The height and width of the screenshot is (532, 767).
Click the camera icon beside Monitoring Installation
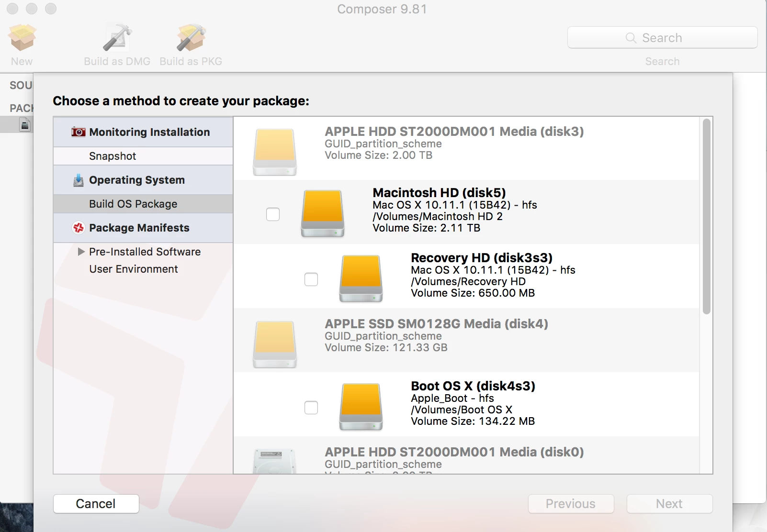point(79,132)
